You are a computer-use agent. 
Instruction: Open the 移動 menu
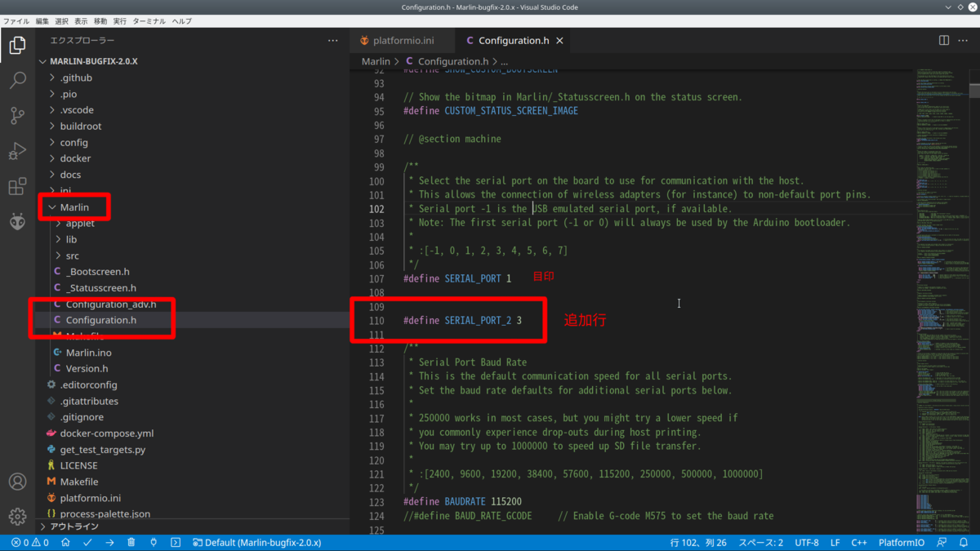click(100, 20)
